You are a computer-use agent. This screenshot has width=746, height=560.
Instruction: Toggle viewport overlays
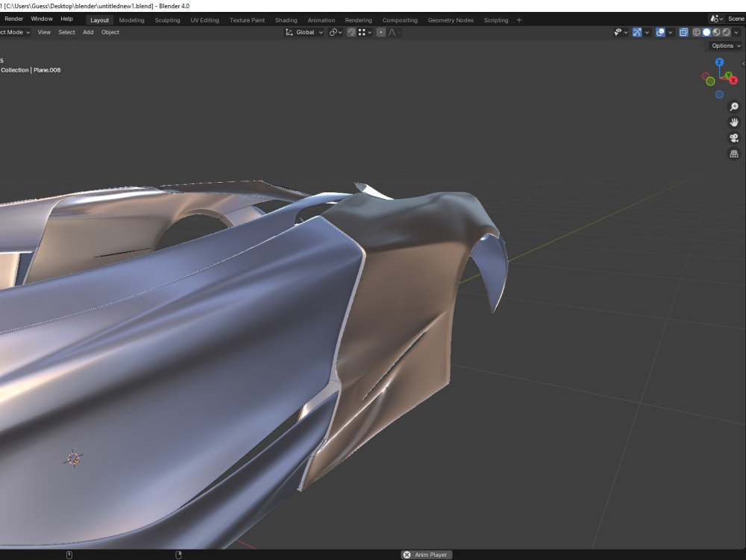point(660,32)
